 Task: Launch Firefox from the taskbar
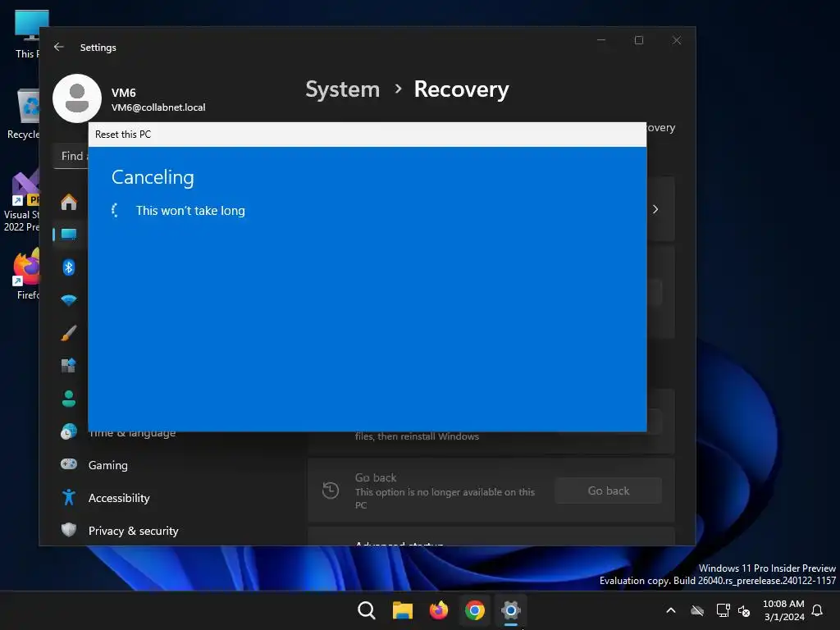pyautogui.click(x=439, y=610)
